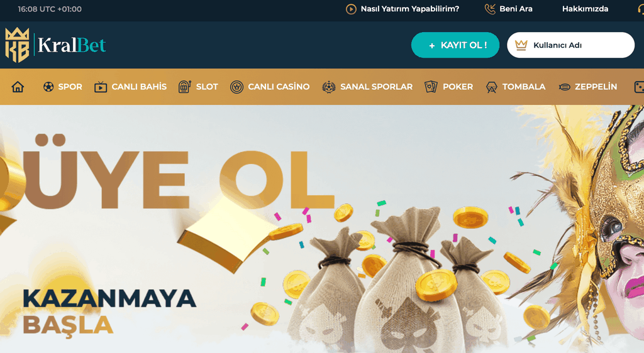Viewport: 644px width, 353px height.
Task: Select the POKER menu item
Action: click(x=458, y=87)
